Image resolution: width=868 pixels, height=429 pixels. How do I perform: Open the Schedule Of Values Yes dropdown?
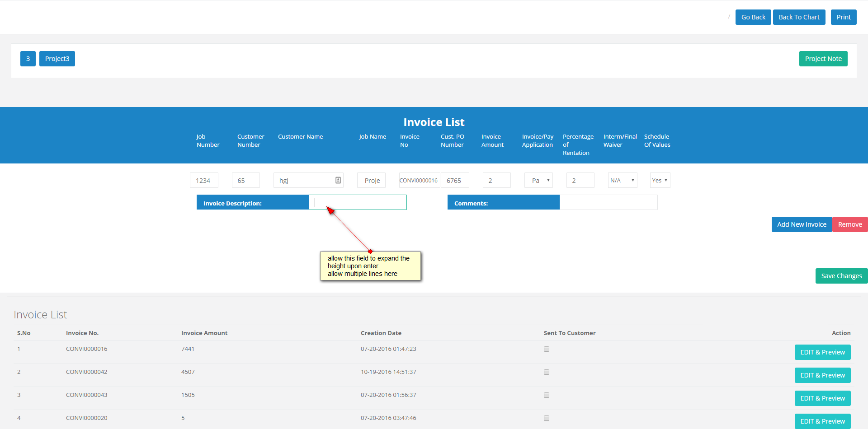[x=660, y=180]
